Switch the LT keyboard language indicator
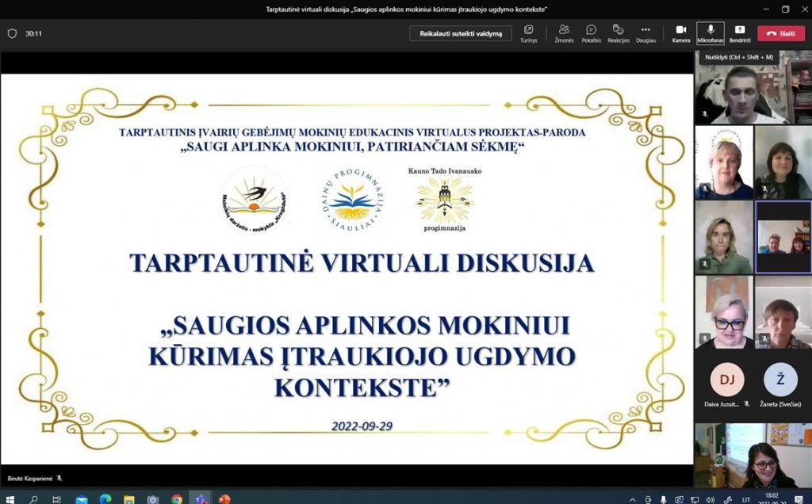Viewport: 812px width, 504px height. (x=746, y=500)
